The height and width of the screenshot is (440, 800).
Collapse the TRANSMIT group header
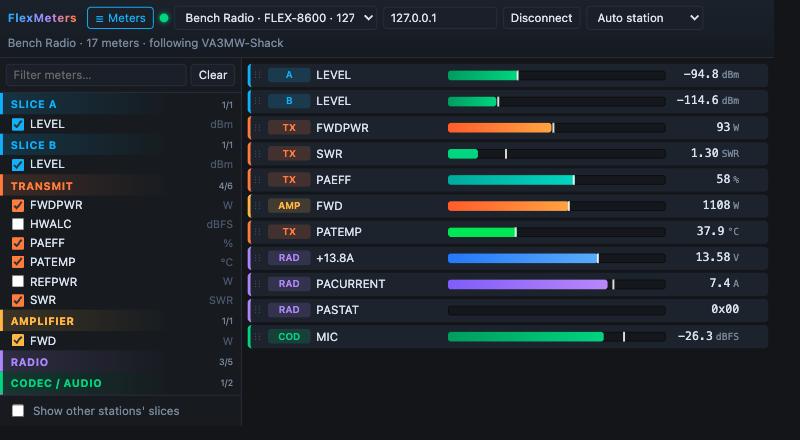[120, 186]
